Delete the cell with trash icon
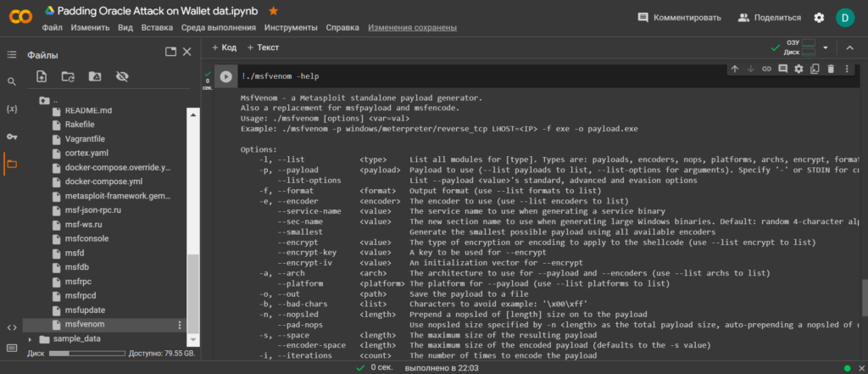The image size is (868, 374). coord(831,69)
